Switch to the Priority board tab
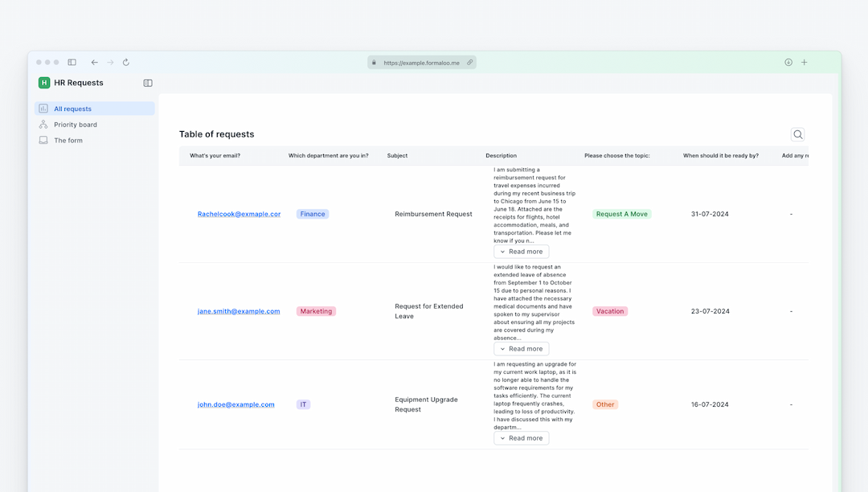Screen dimensions: 868x492 click(76, 124)
